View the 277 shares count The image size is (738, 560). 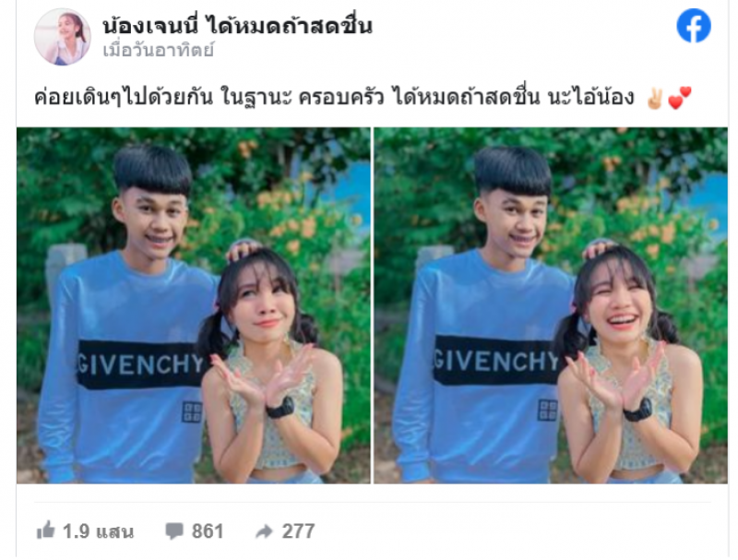[298, 531]
